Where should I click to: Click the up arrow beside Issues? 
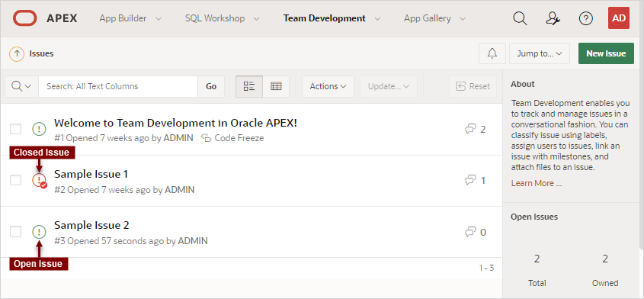tap(17, 53)
